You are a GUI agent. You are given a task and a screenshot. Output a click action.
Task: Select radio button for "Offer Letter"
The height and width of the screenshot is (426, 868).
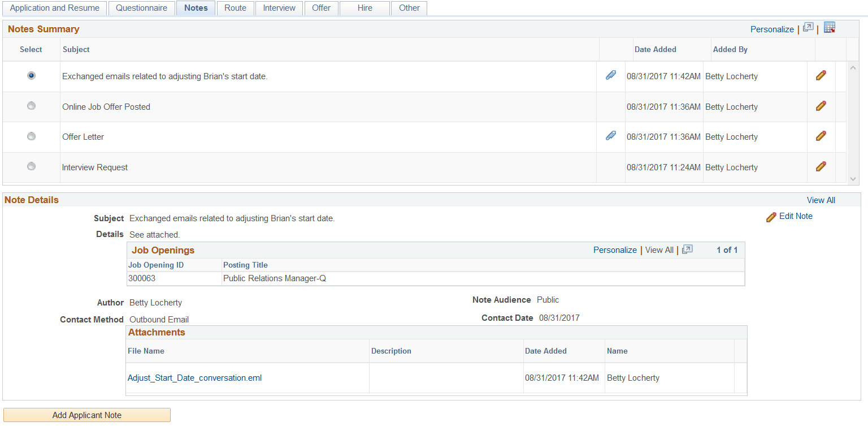tap(31, 136)
